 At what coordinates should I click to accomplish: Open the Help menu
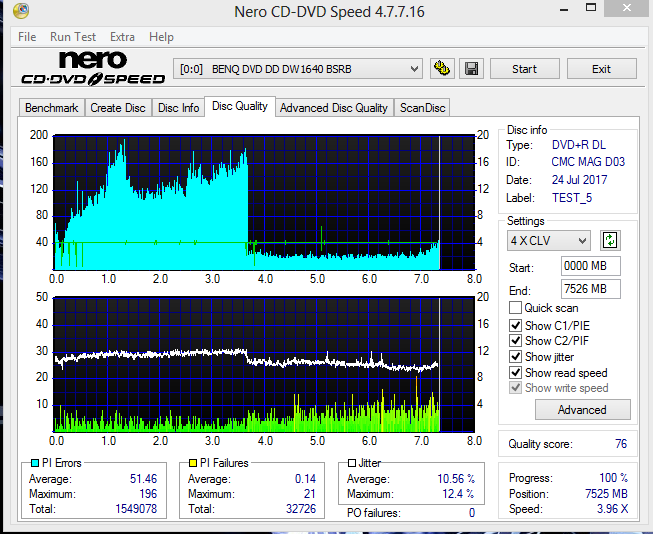(x=161, y=37)
